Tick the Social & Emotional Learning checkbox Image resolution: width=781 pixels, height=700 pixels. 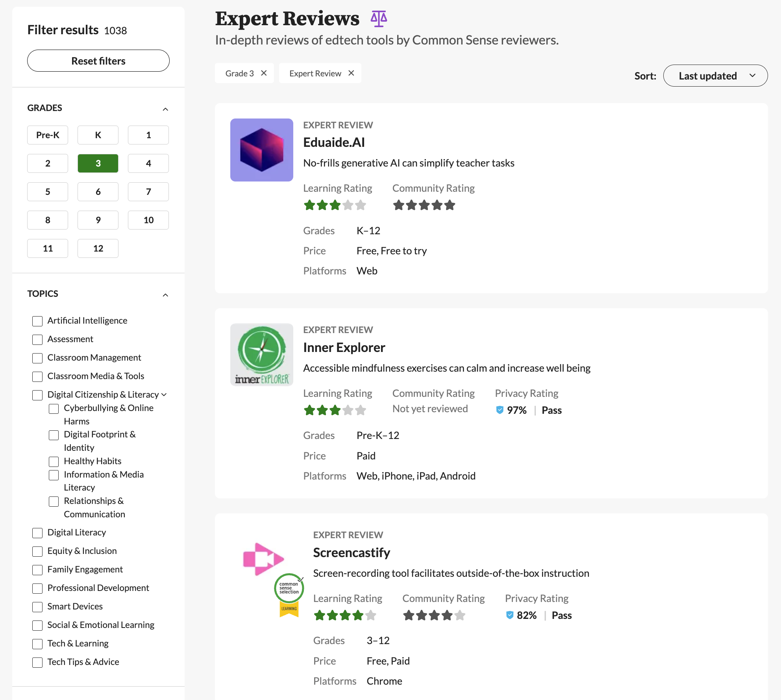(37, 625)
